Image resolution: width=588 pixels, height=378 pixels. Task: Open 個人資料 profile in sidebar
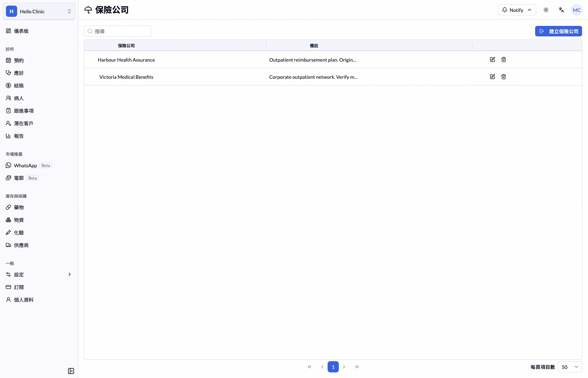pyautogui.click(x=39, y=300)
